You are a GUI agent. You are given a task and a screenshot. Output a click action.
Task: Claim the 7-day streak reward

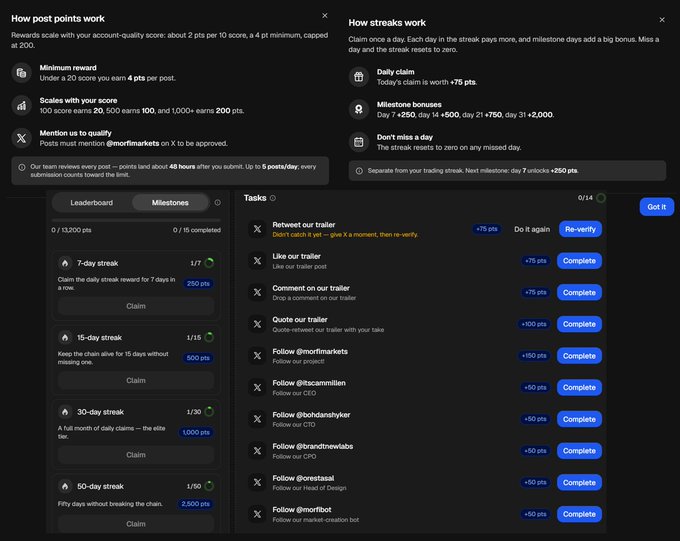click(136, 306)
